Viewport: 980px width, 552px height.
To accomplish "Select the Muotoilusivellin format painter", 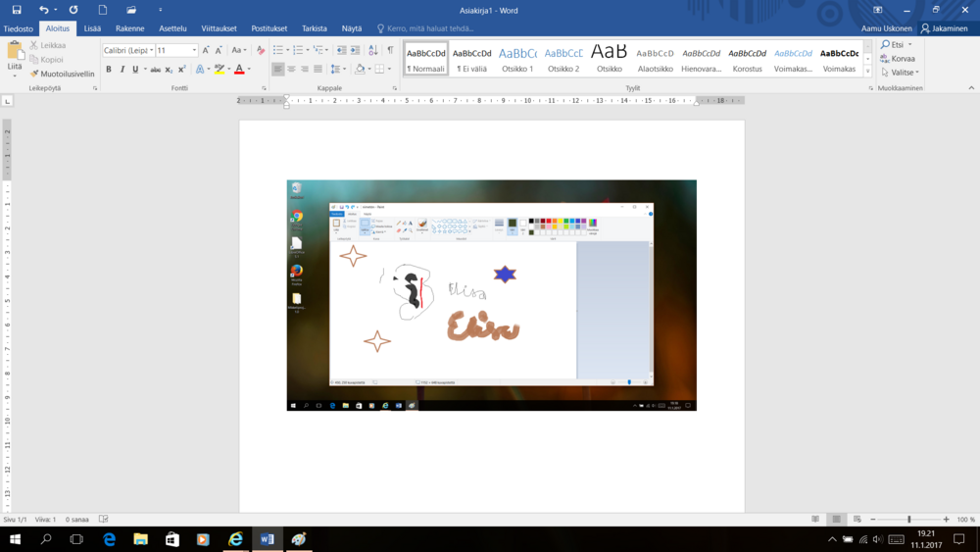I will point(62,74).
